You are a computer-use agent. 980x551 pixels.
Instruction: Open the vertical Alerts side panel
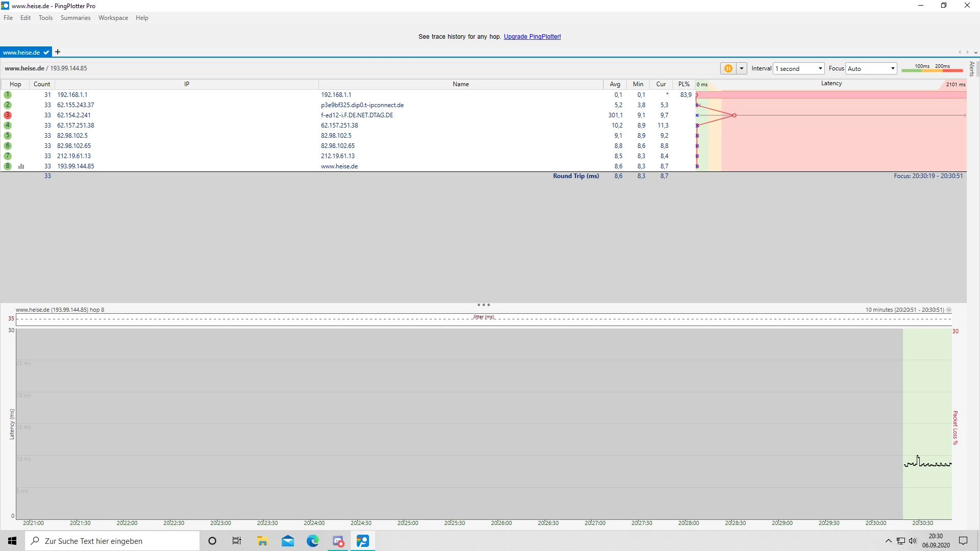pos(972,68)
